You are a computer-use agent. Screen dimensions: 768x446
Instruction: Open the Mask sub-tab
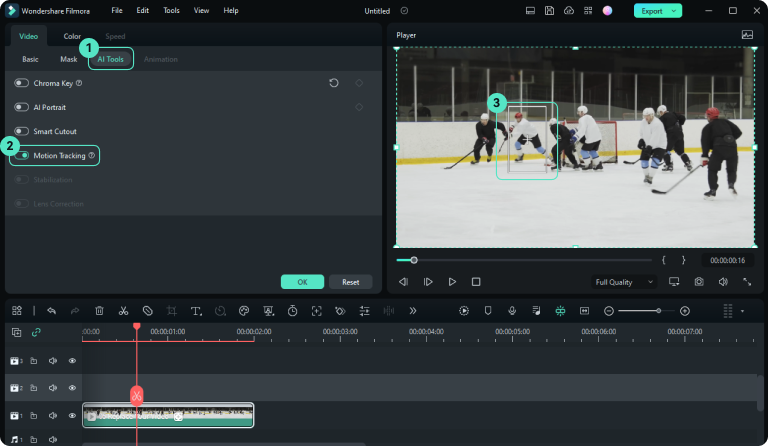point(69,59)
